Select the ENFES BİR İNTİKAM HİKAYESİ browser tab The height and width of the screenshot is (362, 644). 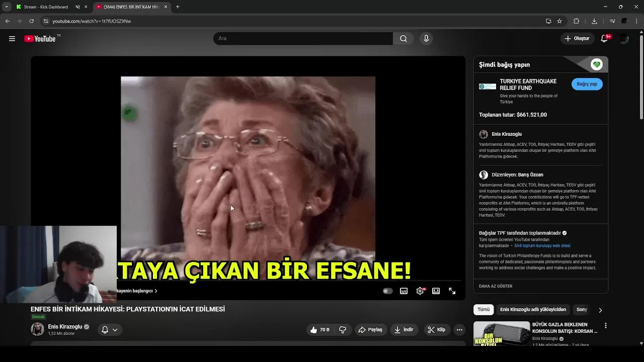pos(132,7)
